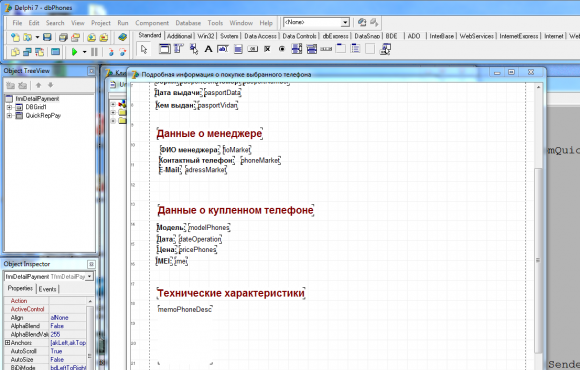The image size is (580, 370).
Task: Open the Database menu
Action: [x=188, y=23]
